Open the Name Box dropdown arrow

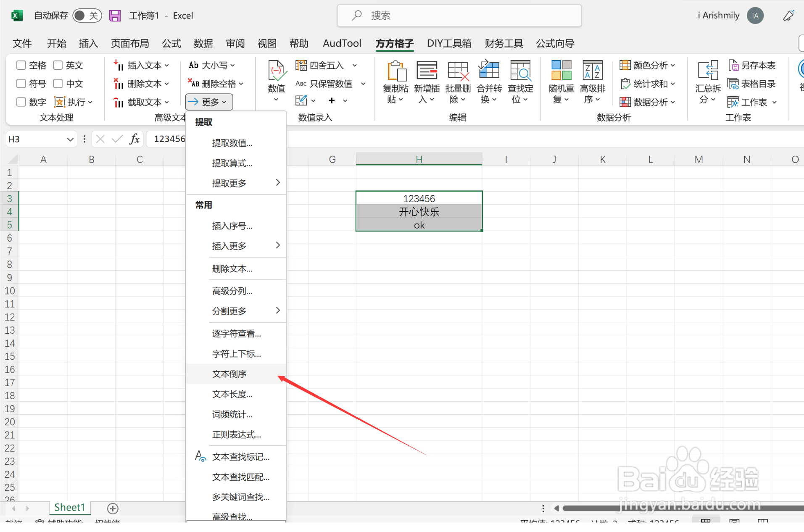point(70,139)
